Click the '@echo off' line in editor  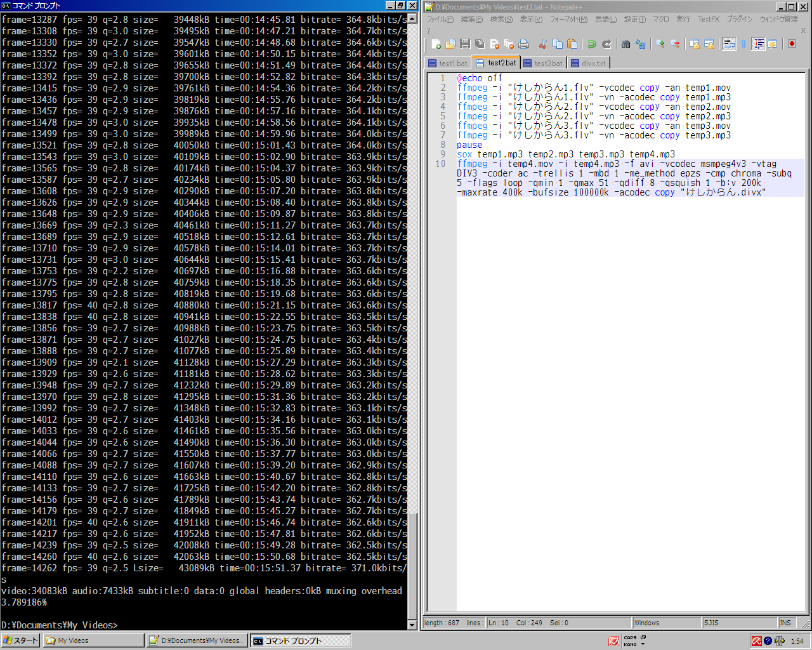coord(480,78)
